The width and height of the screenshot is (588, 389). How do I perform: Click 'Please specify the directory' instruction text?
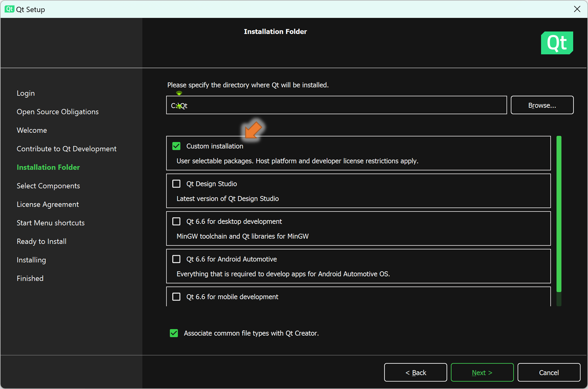click(248, 85)
